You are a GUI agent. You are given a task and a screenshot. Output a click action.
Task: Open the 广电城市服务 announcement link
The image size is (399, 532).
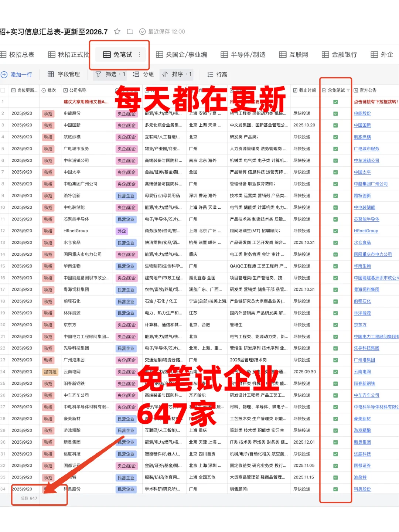[366, 149]
